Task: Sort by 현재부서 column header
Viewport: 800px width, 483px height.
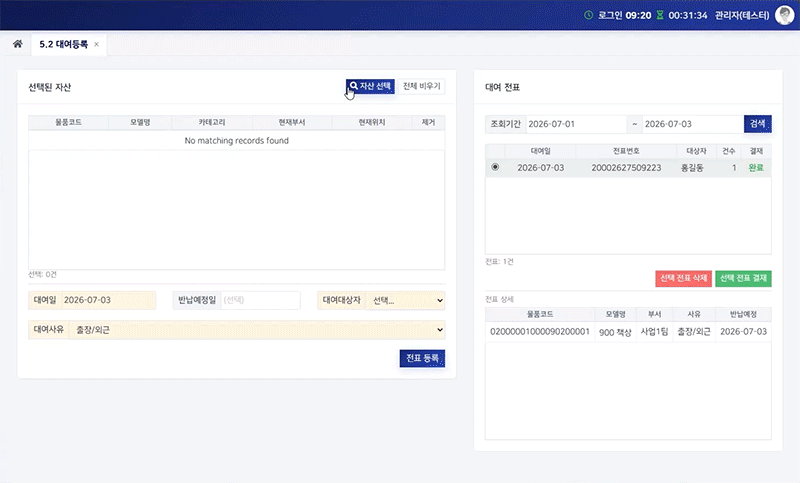Action: (292, 122)
